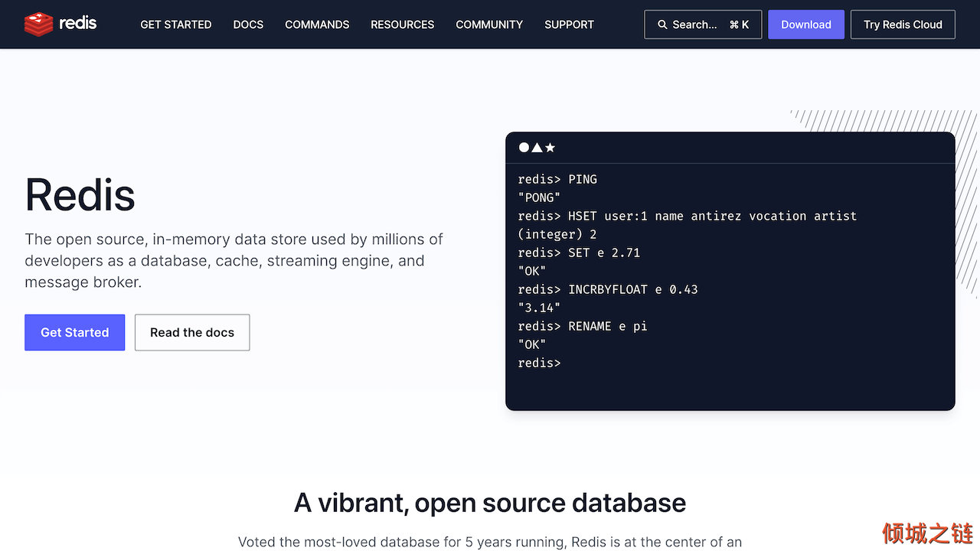Click the Read the docs button
Screen dimensions: 980x551
coord(192,332)
